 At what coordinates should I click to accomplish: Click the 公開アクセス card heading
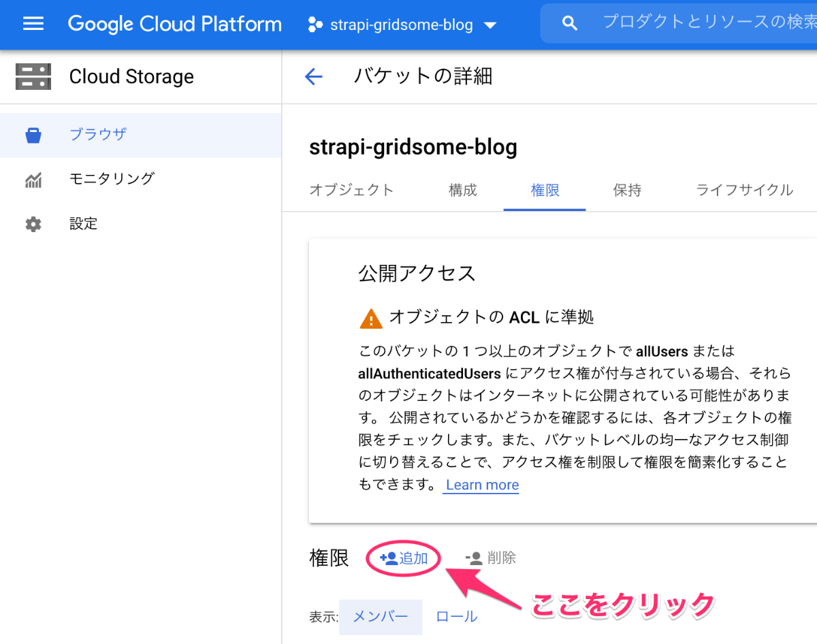(417, 273)
